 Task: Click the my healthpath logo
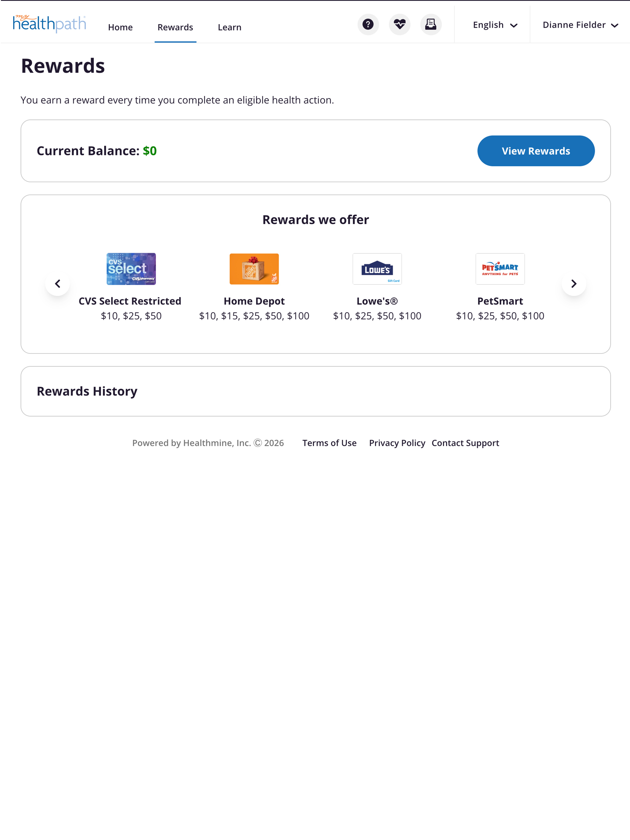49,24
